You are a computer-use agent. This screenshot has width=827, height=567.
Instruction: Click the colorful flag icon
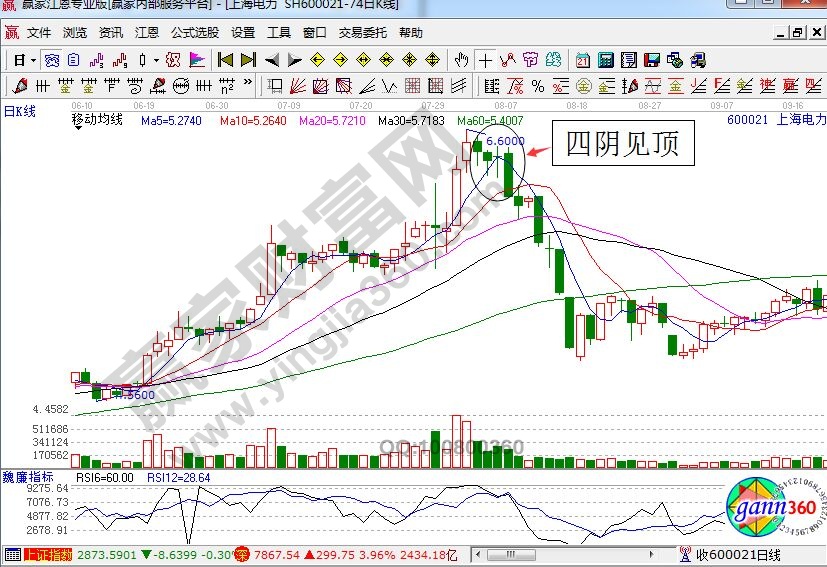pos(198,60)
